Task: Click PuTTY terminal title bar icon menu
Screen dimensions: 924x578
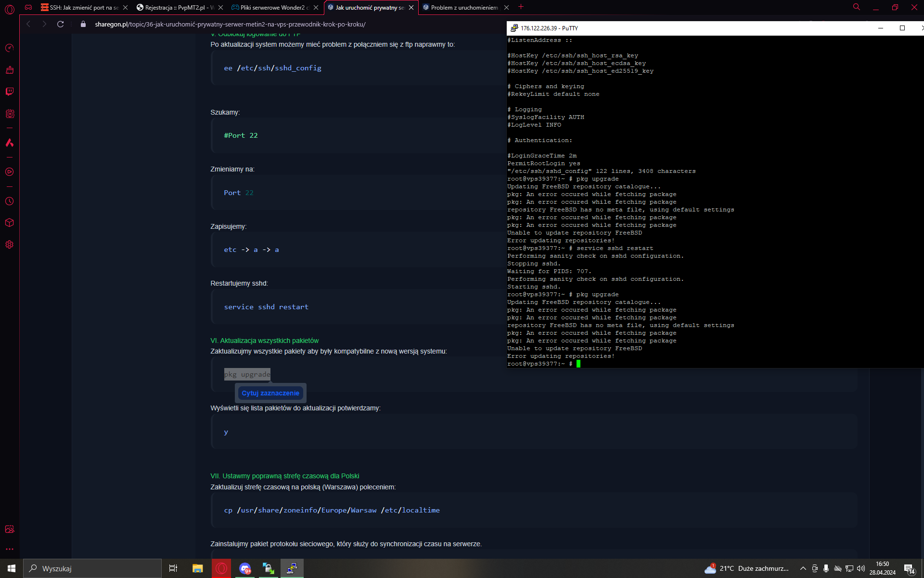Action: pyautogui.click(x=514, y=28)
